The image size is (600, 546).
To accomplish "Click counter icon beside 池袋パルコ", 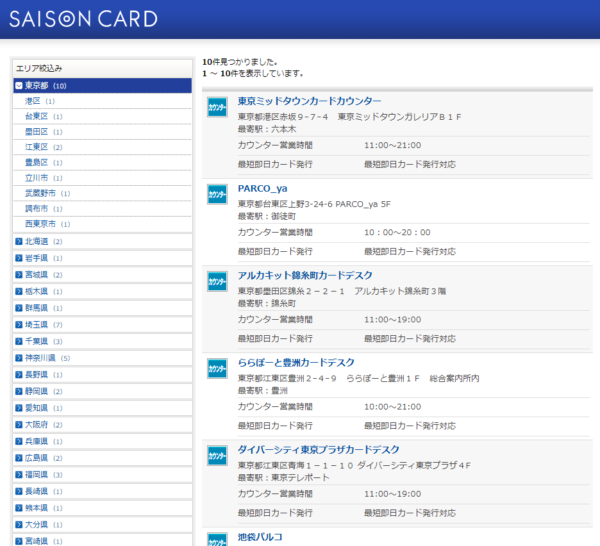I will pos(217,539).
